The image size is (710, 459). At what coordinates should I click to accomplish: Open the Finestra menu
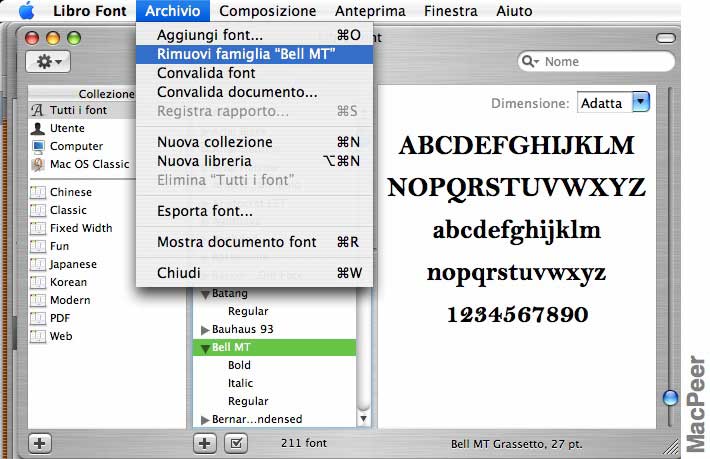(x=451, y=11)
